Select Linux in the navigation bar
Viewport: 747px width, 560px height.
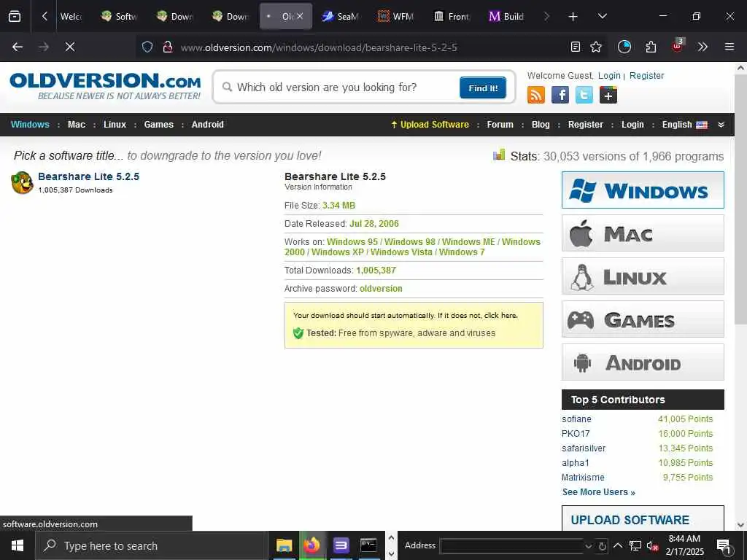pos(115,125)
